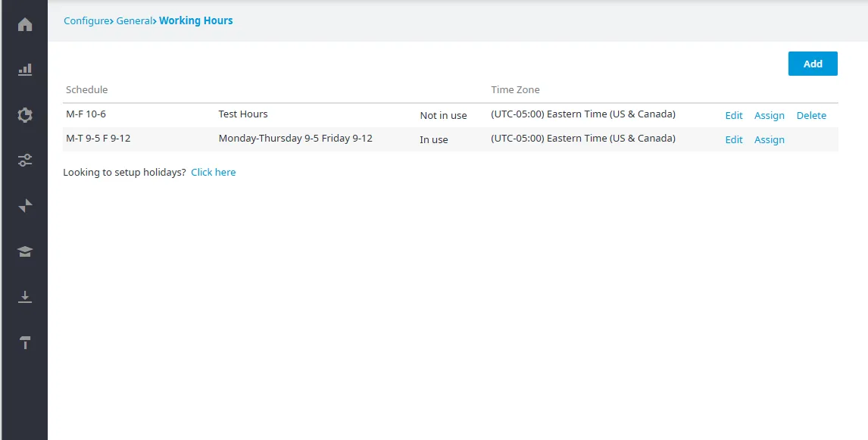Click 'Monday-Thursday 9-5 Friday 9-12' description

(295, 139)
